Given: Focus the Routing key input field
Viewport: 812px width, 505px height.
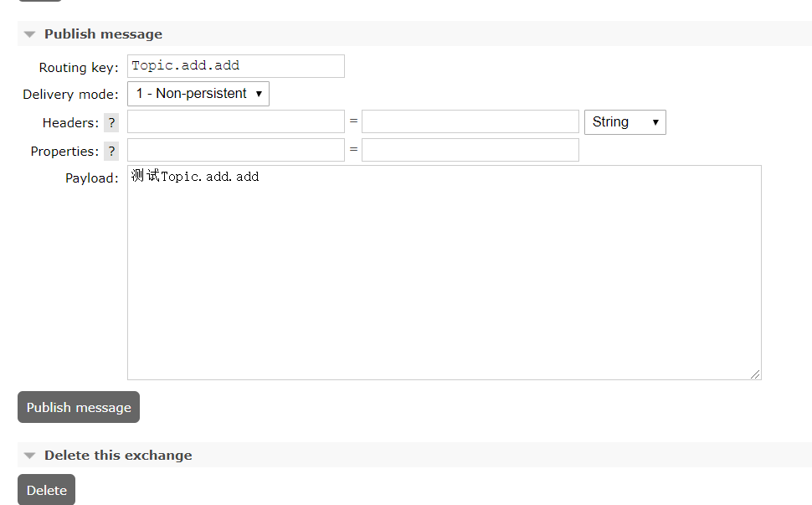Looking at the screenshot, I should [x=235, y=66].
